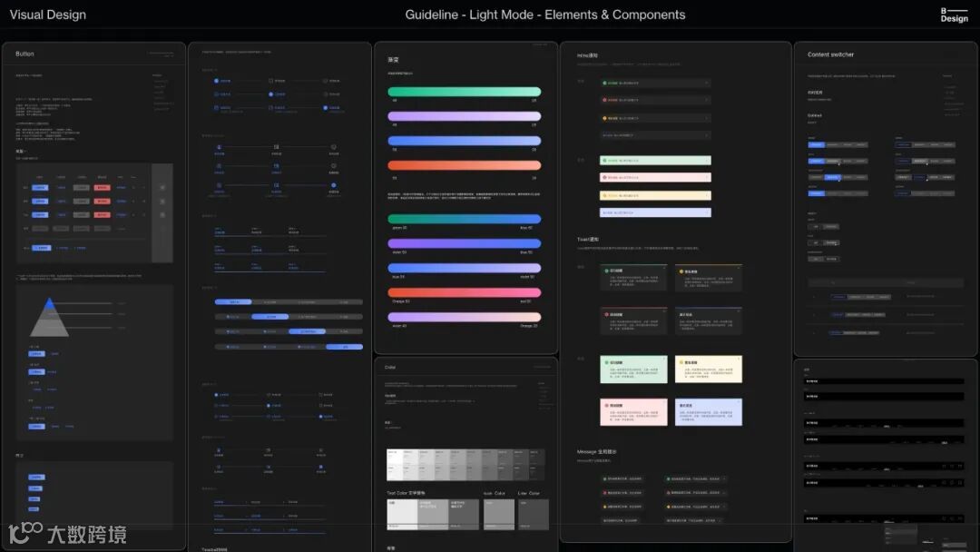980x552 pixels.
Task: Click the Guideline Light Mode page title
Action: coord(545,15)
